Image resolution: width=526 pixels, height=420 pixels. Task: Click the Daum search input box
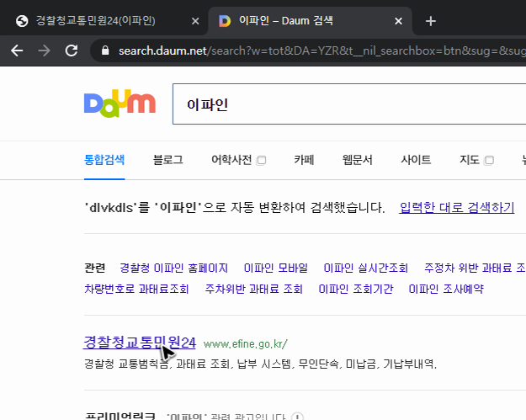pyautogui.click(x=349, y=104)
